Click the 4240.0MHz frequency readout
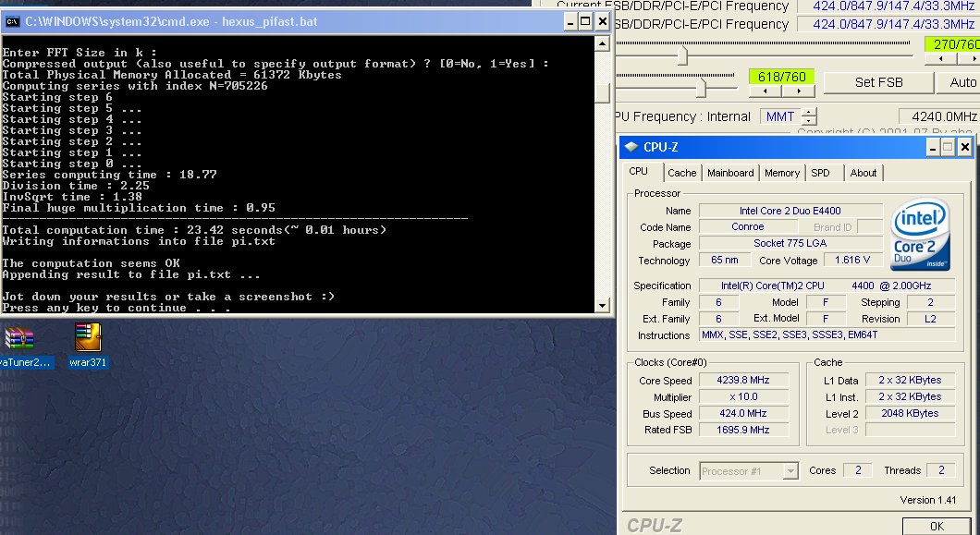The width and height of the screenshot is (980, 535). 938,116
